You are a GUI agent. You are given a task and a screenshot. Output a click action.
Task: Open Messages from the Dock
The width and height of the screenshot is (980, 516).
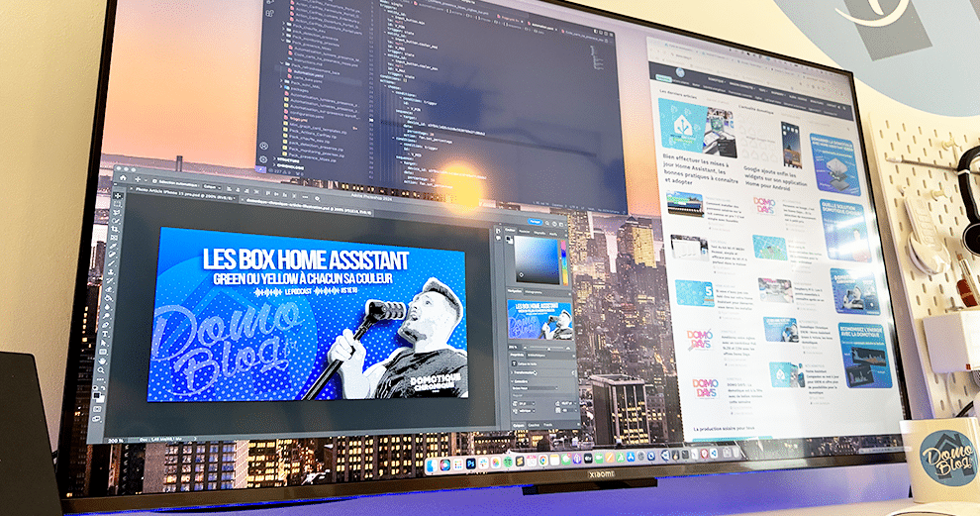coord(566,460)
